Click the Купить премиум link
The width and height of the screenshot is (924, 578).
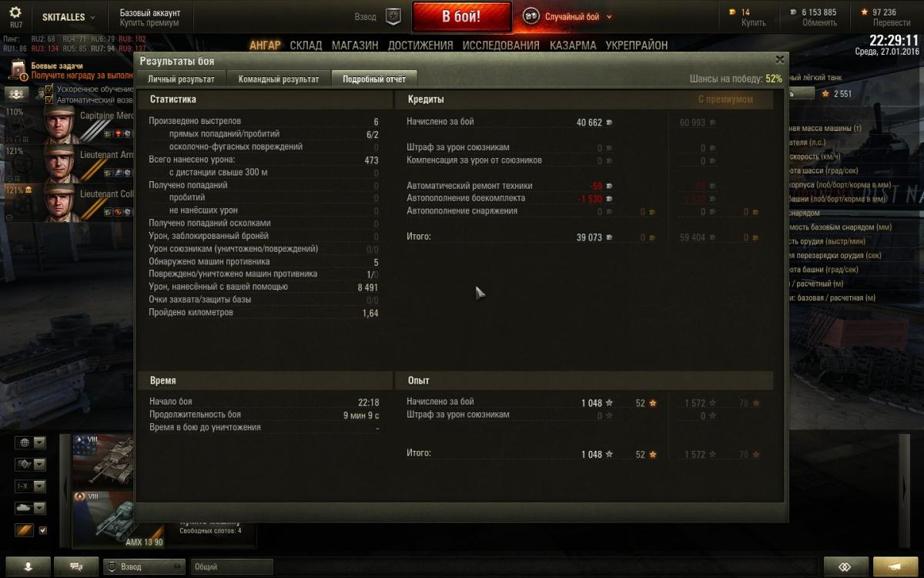click(149, 23)
